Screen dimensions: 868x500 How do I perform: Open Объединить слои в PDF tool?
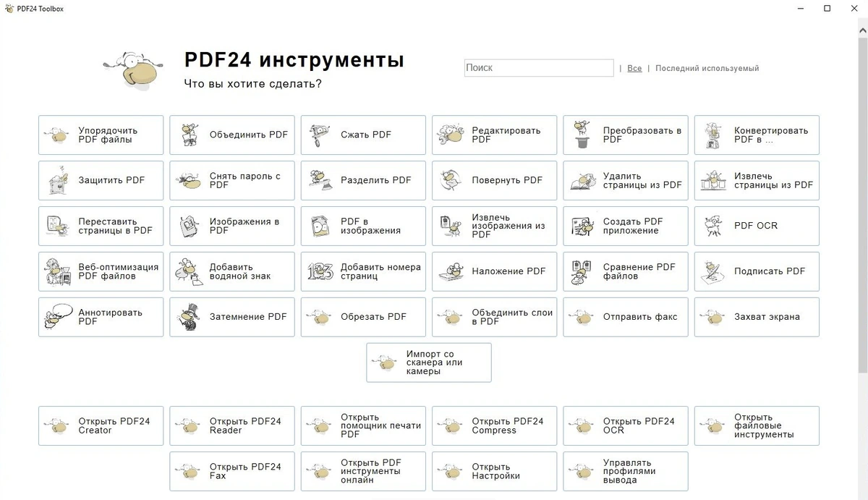[495, 317]
